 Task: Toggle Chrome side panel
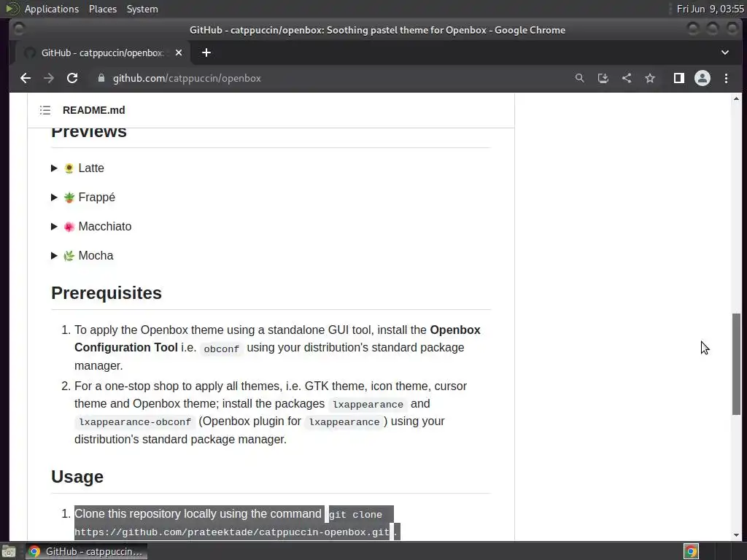click(x=679, y=78)
